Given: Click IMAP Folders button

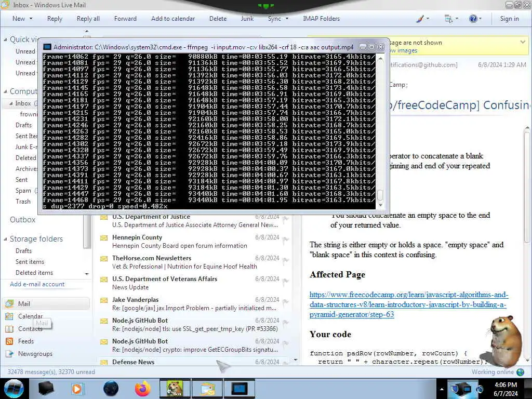Looking at the screenshot, I should pyautogui.click(x=321, y=19).
